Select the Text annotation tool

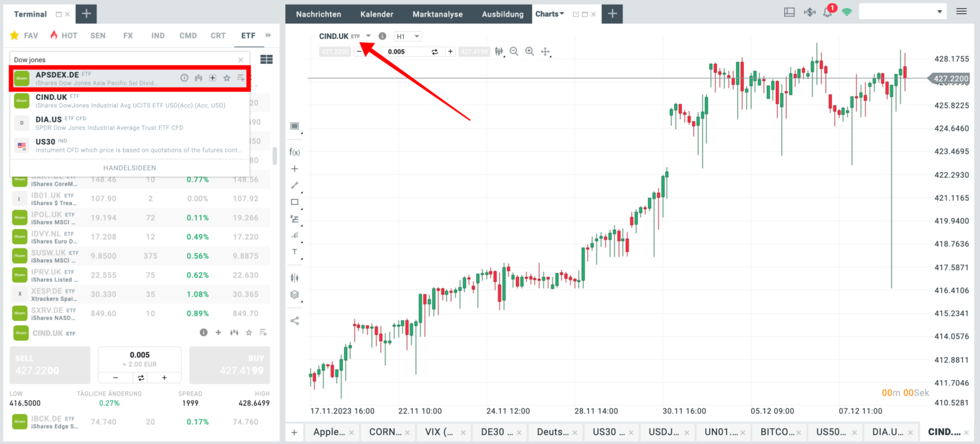[x=295, y=252]
